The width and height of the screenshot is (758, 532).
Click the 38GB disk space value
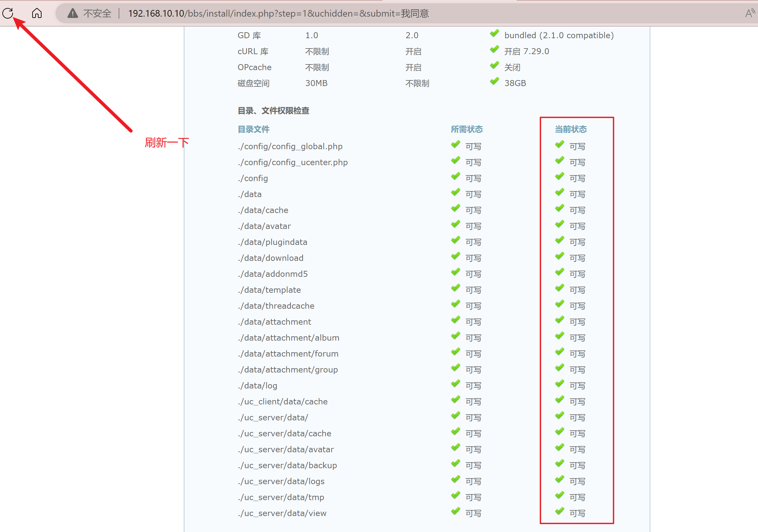pyautogui.click(x=515, y=83)
